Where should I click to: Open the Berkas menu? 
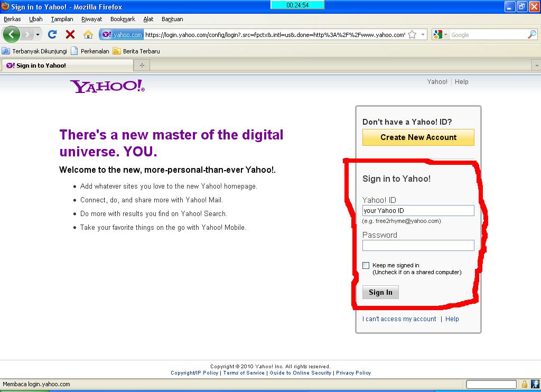click(x=12, y=19)
